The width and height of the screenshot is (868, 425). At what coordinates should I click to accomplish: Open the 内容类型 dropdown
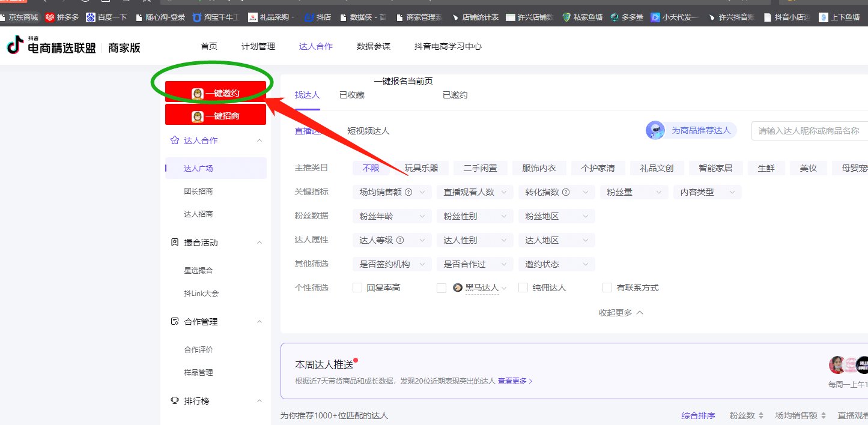pos(707,192)
